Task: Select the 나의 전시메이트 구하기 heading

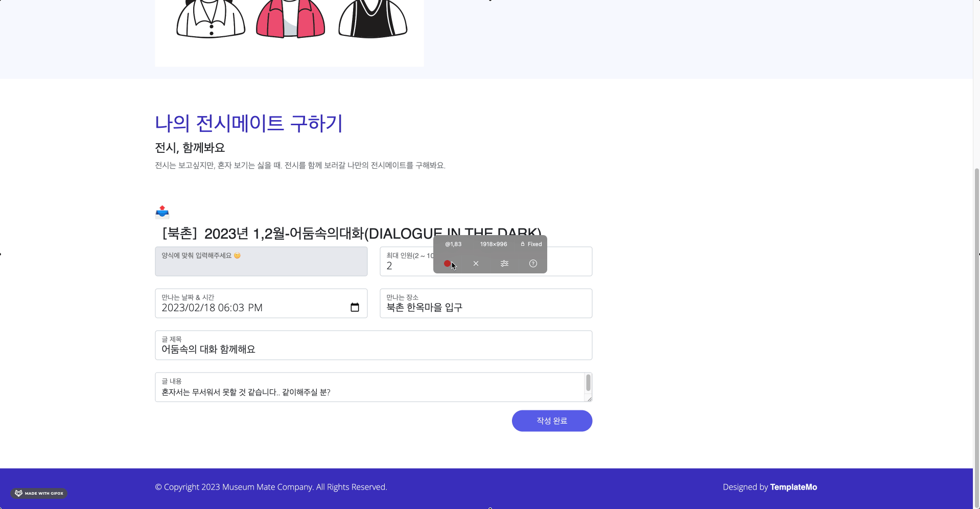Action: tap(249, 123)
